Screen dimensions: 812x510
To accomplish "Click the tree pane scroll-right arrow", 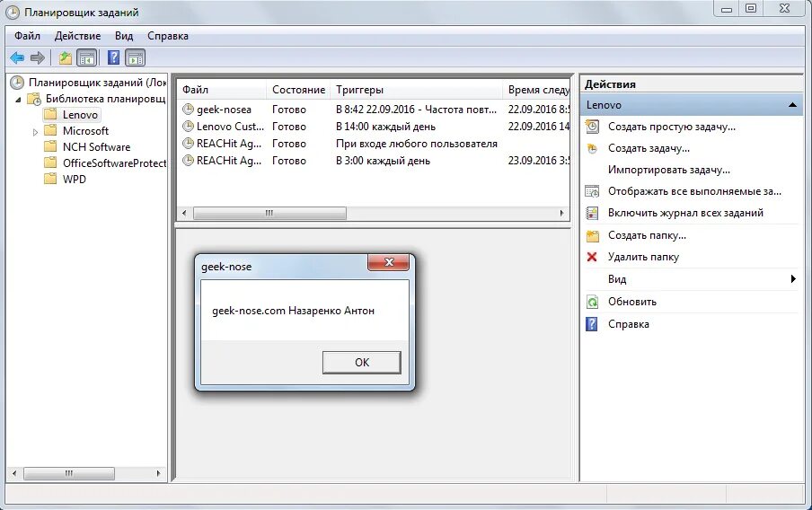I will [x=158, y=473].
